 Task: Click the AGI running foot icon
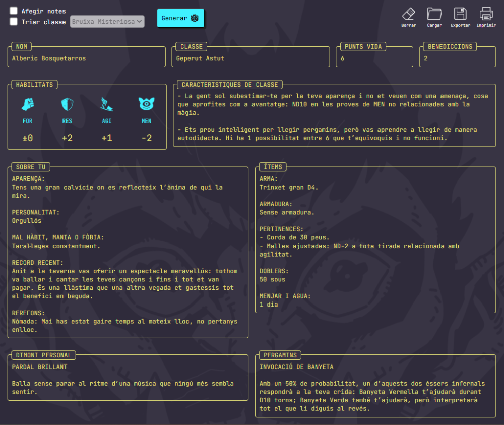[x=107, y=104]
